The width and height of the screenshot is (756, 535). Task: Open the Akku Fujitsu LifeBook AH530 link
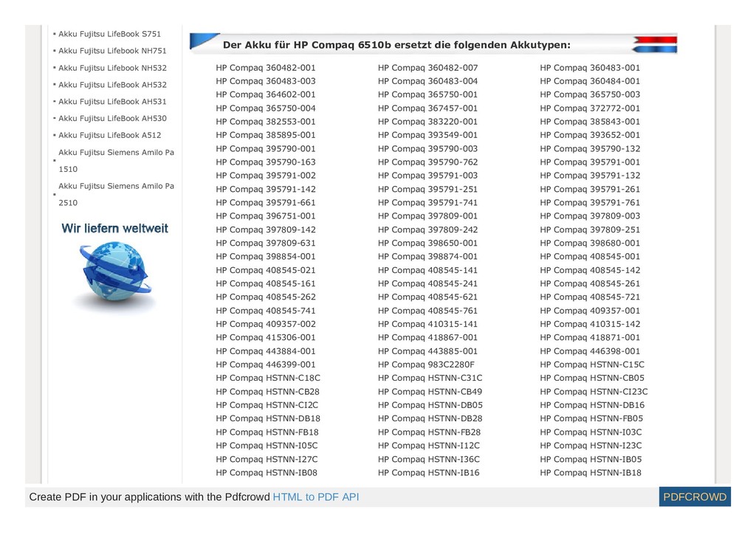pos(112,119)
